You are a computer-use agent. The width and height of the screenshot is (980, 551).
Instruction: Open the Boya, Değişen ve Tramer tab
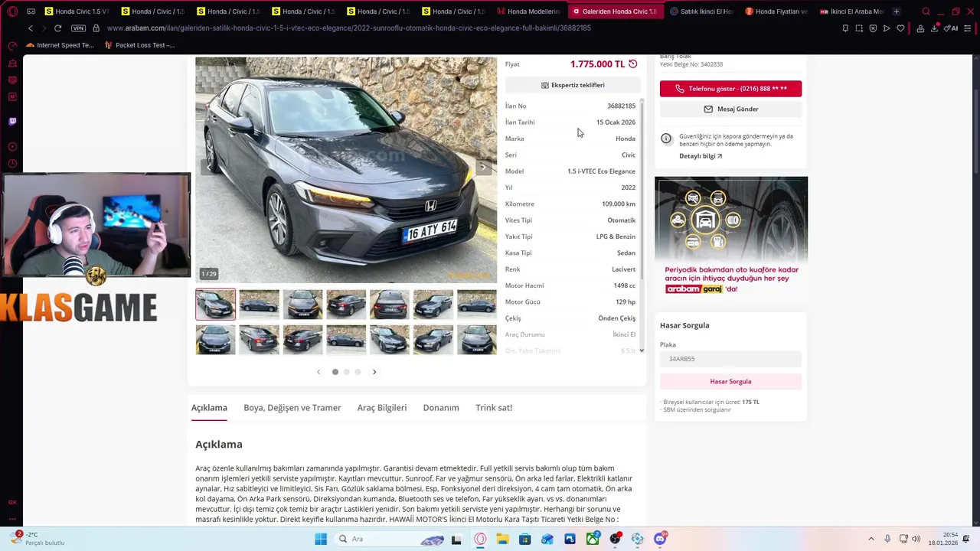click(x=292, y=408)
